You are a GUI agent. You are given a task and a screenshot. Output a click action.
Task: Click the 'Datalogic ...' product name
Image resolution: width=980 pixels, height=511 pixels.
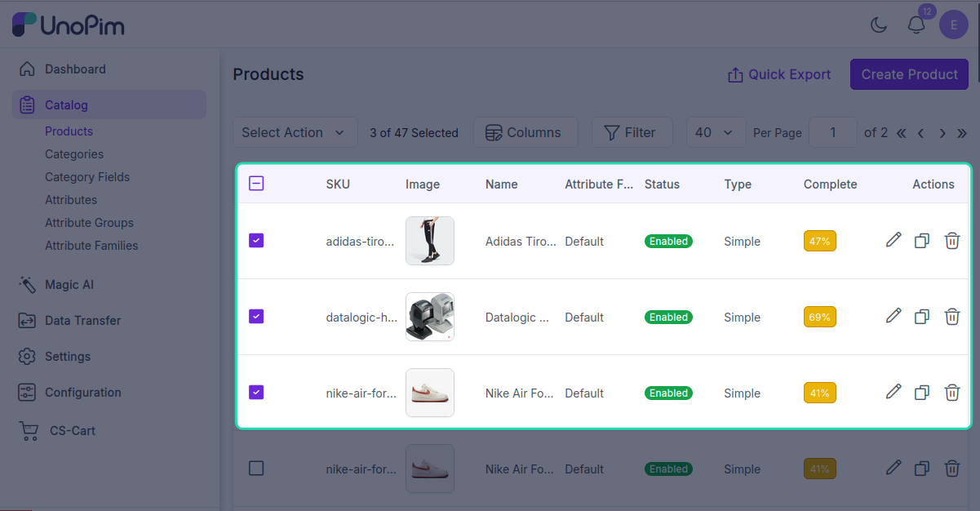517,318
